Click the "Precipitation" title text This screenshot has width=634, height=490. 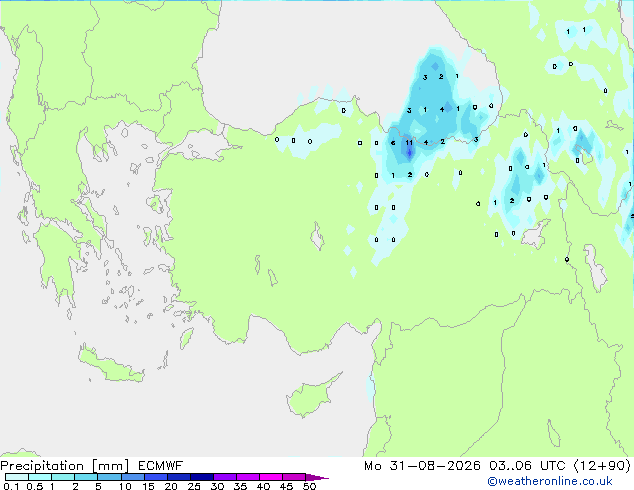point(42,466)
